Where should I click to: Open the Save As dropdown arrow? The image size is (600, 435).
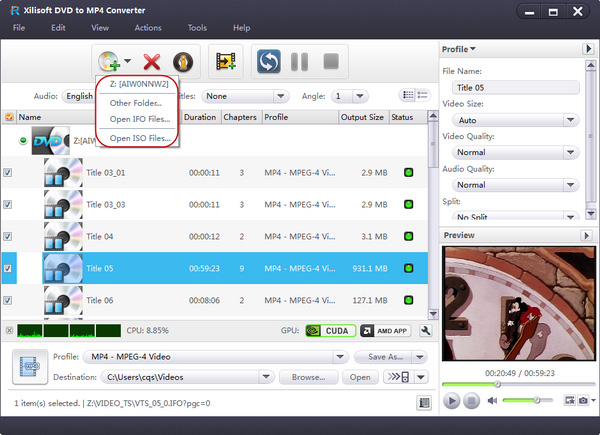pos(419,357)
